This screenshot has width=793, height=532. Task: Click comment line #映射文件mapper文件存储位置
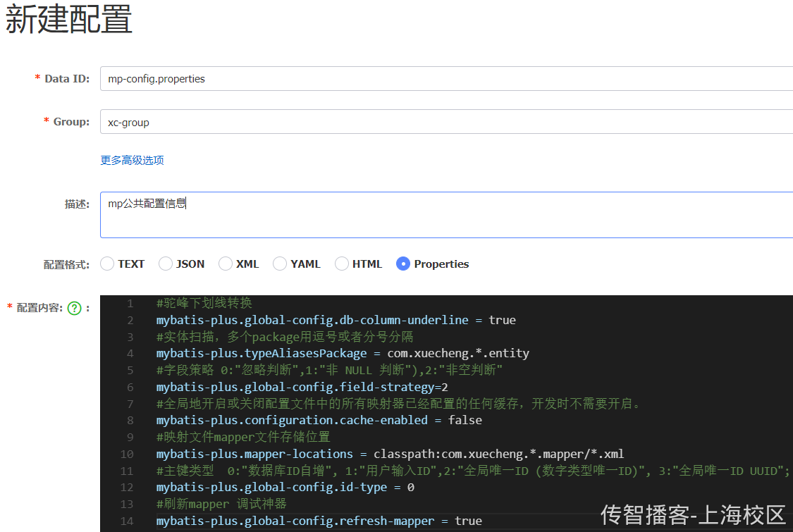click(243, 437)
